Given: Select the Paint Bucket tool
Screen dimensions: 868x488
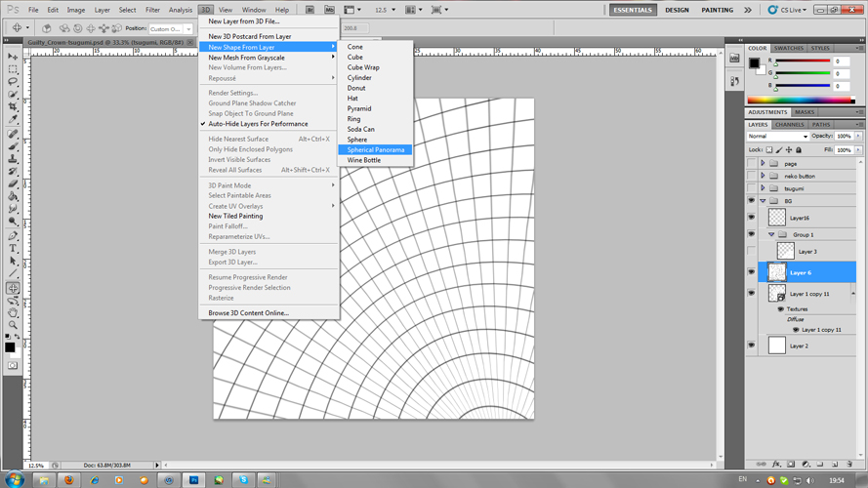Looking at the screenshot, I should [13, 196].
